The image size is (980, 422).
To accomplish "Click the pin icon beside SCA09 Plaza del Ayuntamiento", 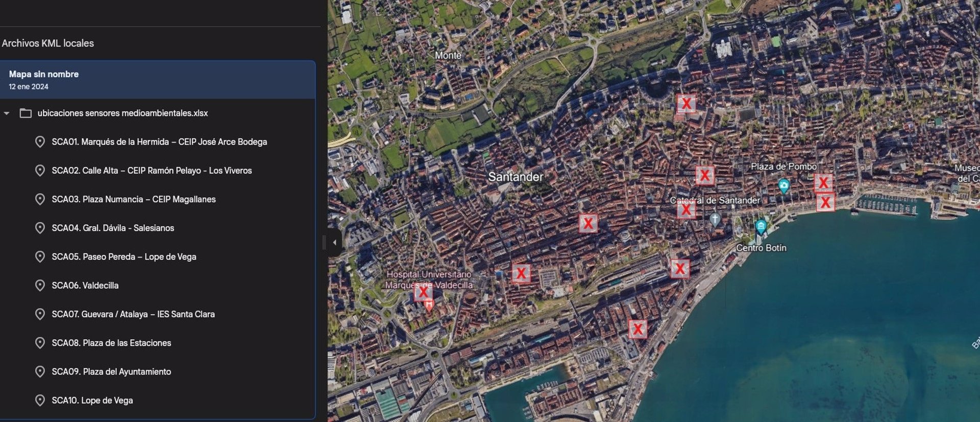I will tap(40, 371).
